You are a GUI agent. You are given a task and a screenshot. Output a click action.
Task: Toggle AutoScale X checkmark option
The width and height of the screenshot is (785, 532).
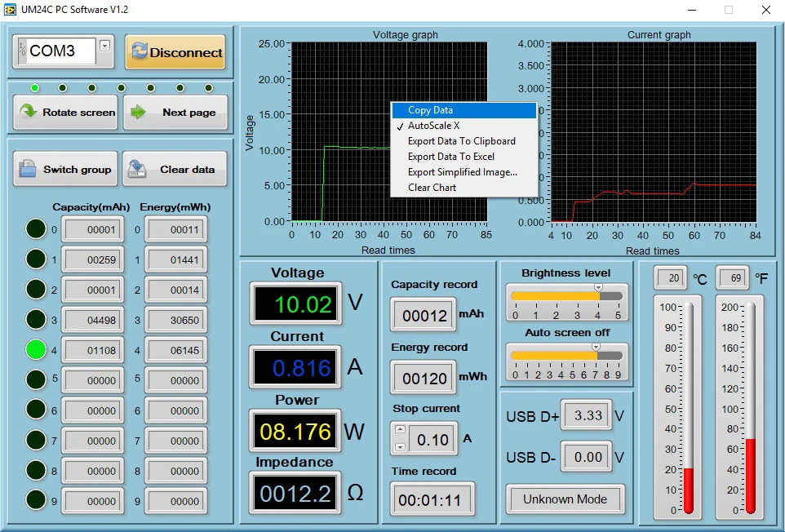click(433, 126)
